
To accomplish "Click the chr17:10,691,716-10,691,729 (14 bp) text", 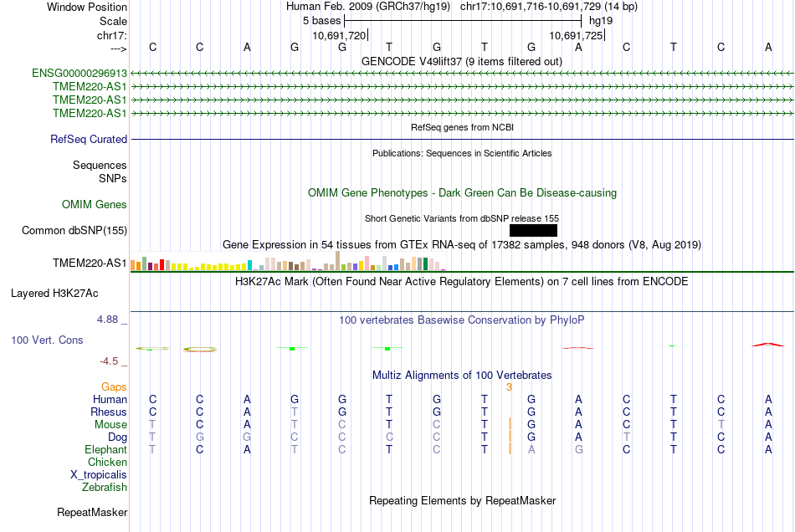I will [549, 7].
